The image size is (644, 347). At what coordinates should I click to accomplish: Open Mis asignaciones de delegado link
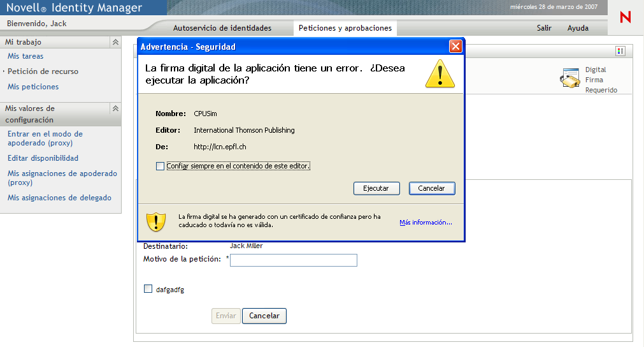pos(59,198)
